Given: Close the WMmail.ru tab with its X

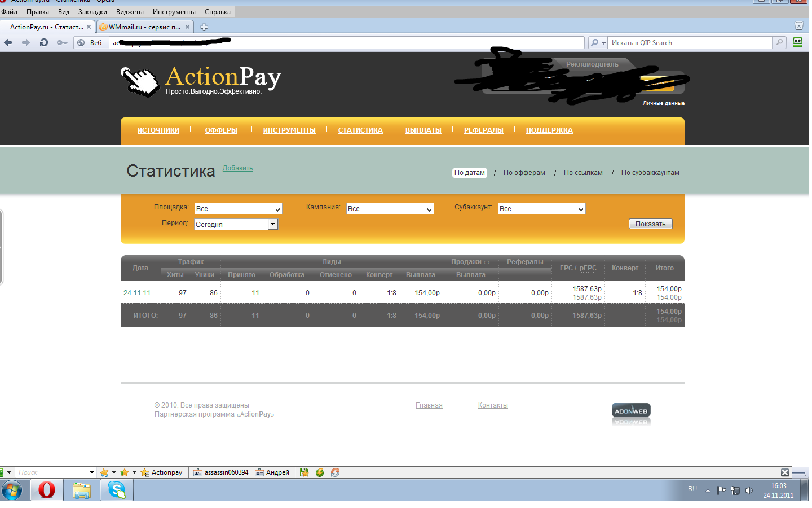Looking at the screenshot, I should pos(188,27).
